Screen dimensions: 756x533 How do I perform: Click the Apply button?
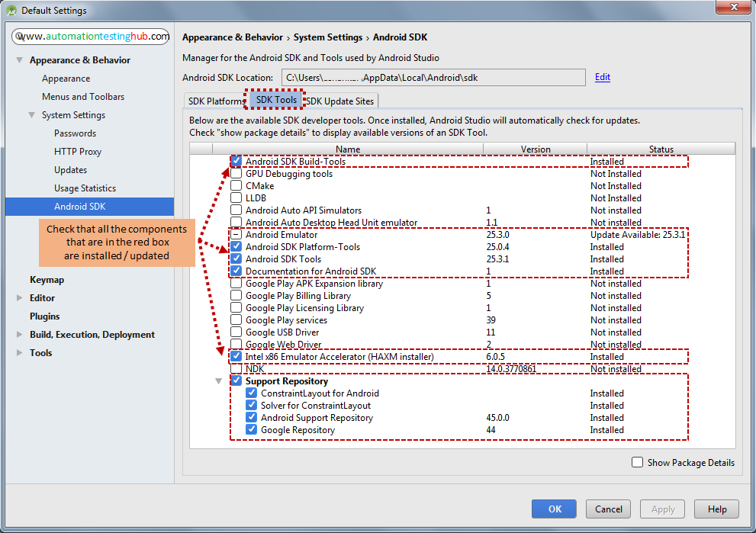(662, 509)
